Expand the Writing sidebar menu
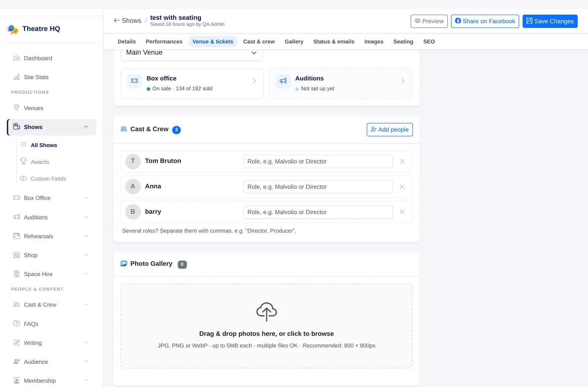The width and height of the screenshot is (588, 387). point(86,343)
